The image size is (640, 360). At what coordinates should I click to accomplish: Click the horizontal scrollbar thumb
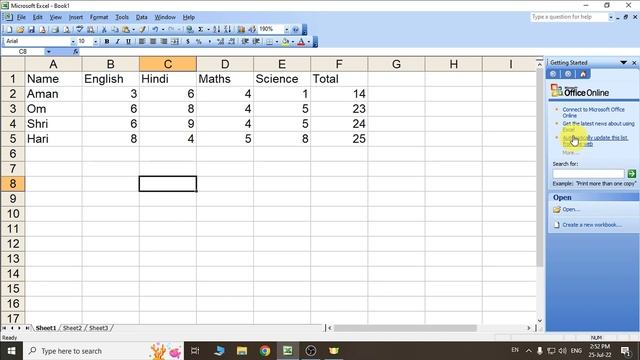[405, 328]
